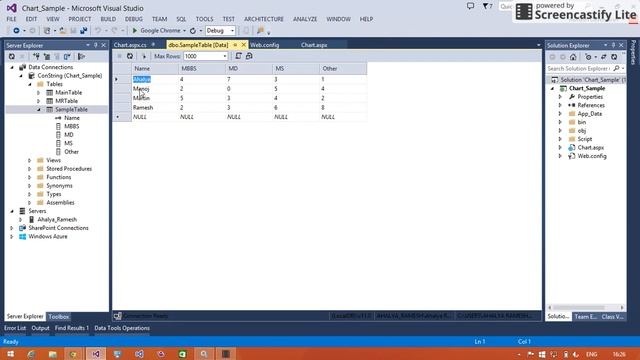Click the Navigate Backward toolbar icon
The width and height of the screenshot is (640, 360).
click(16, 31)
